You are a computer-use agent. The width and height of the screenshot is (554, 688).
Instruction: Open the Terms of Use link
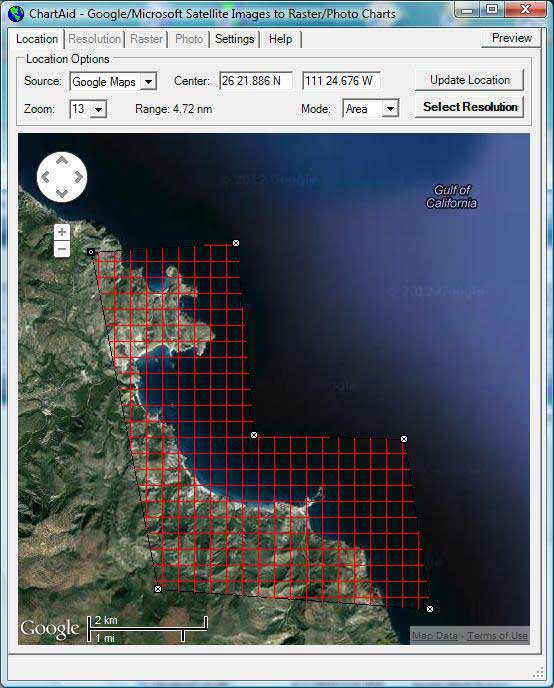497,635
